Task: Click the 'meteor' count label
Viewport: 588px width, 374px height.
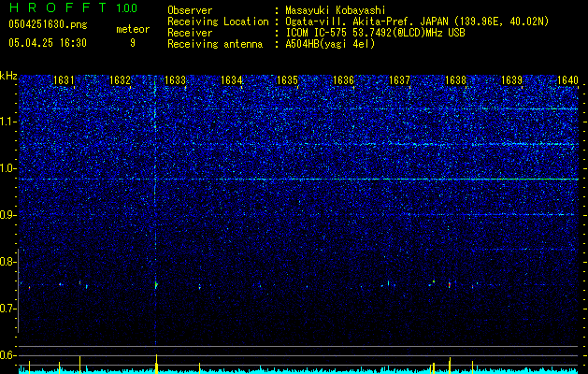Action: tap(133, 29)
